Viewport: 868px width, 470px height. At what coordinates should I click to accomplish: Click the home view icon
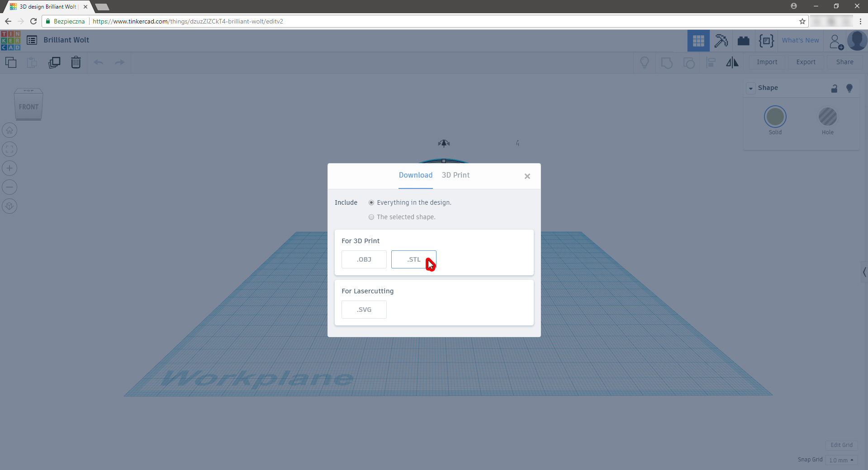[x=9, y=130]
